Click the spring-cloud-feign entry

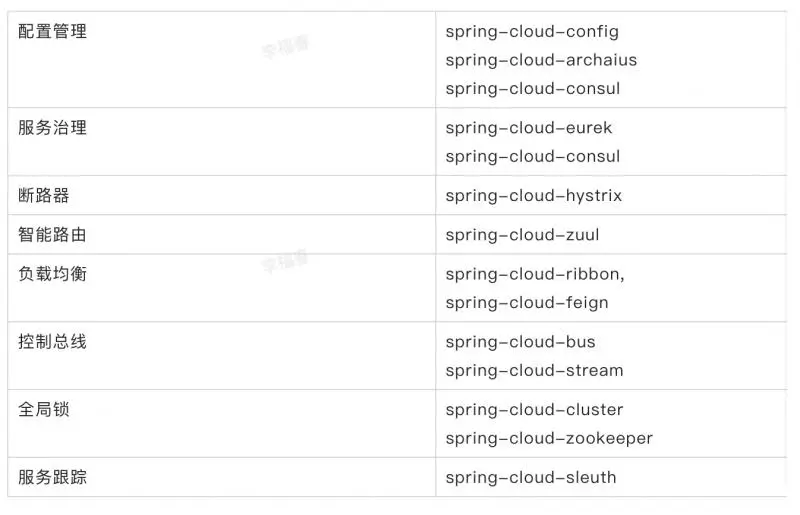point(527,302)
